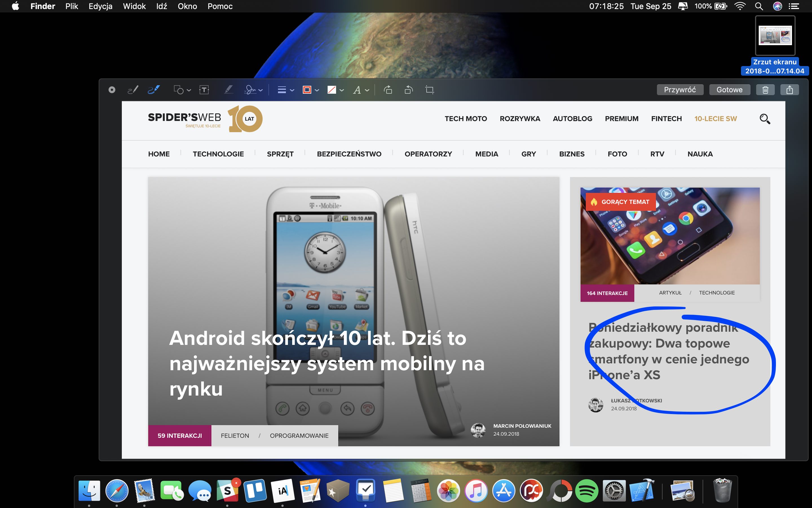Open Trello from the Dock
This screenshot has height=508, width=812.
[255, 491]
